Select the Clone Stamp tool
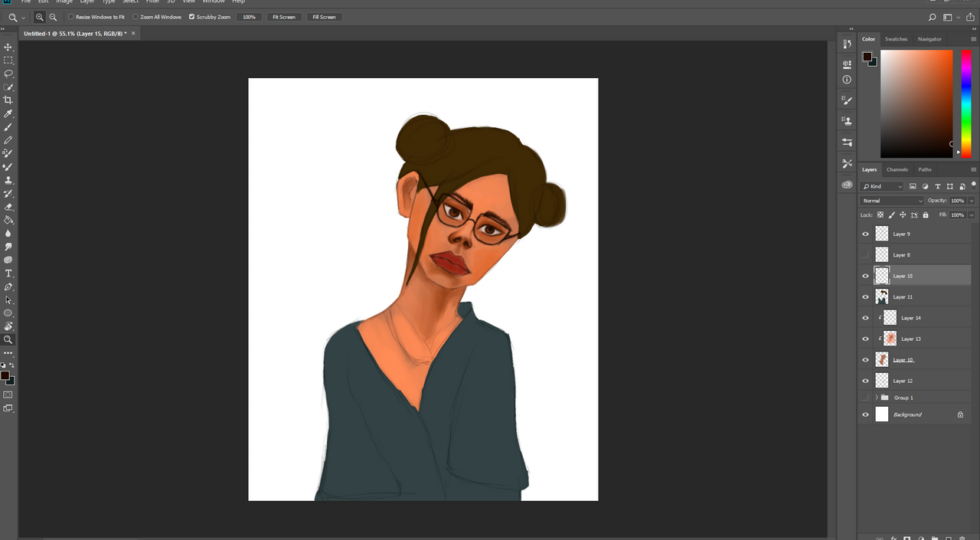The height and width of the screenshot is (540, 980). (x=8, y=180)
